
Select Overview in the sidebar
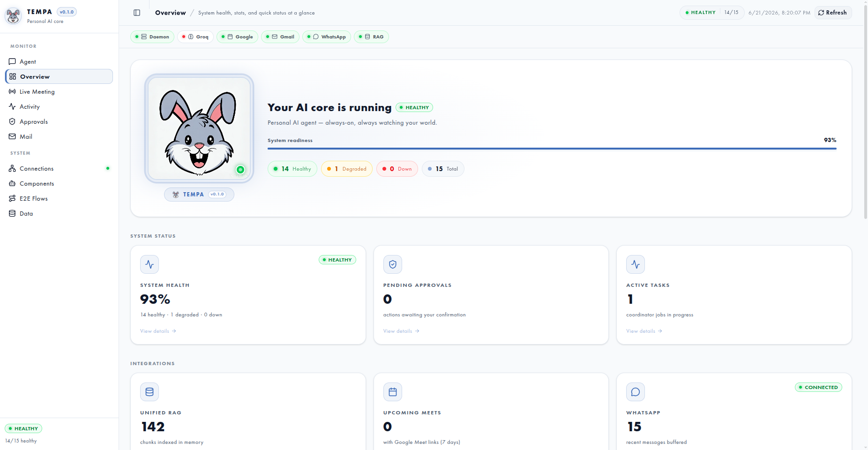(x=59, y=76)
